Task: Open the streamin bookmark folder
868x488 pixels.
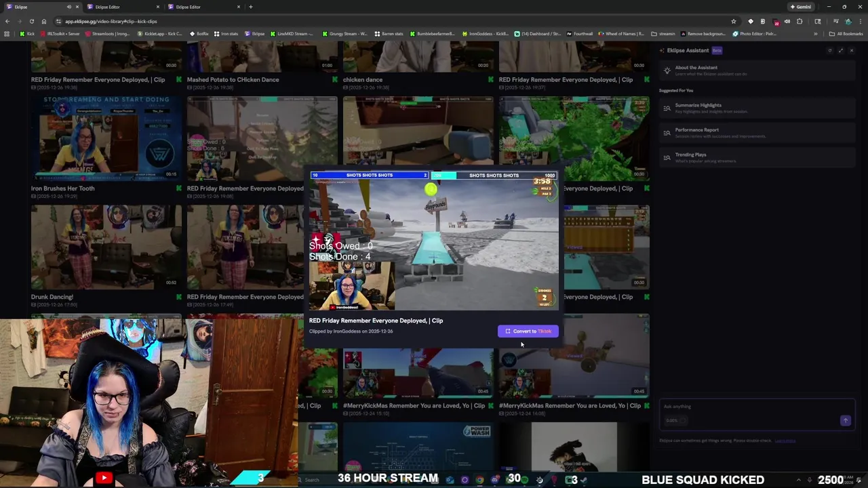Action: [663, 34]
